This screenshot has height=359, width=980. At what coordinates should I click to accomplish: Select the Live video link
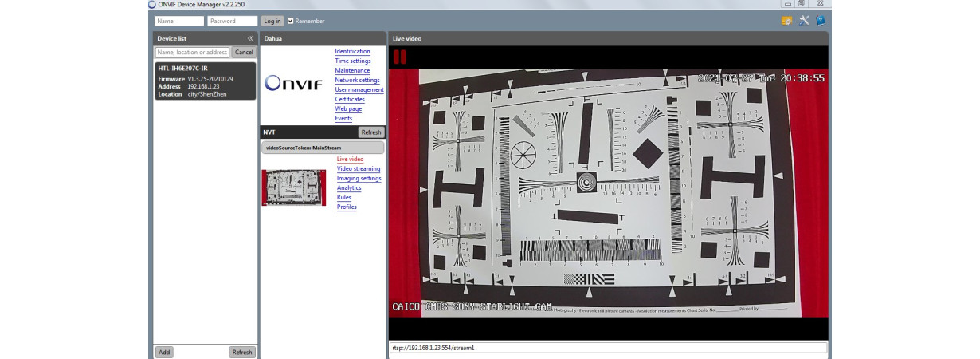tap(350, 159)
